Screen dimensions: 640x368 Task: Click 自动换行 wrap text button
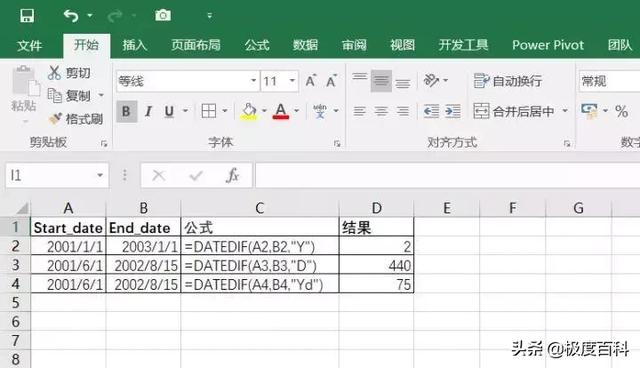(x=508, y=81)
